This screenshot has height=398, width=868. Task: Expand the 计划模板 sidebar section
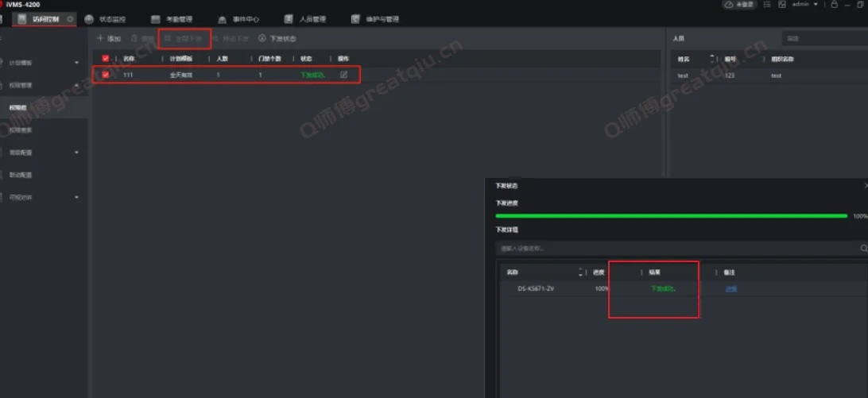coord(76,63)
